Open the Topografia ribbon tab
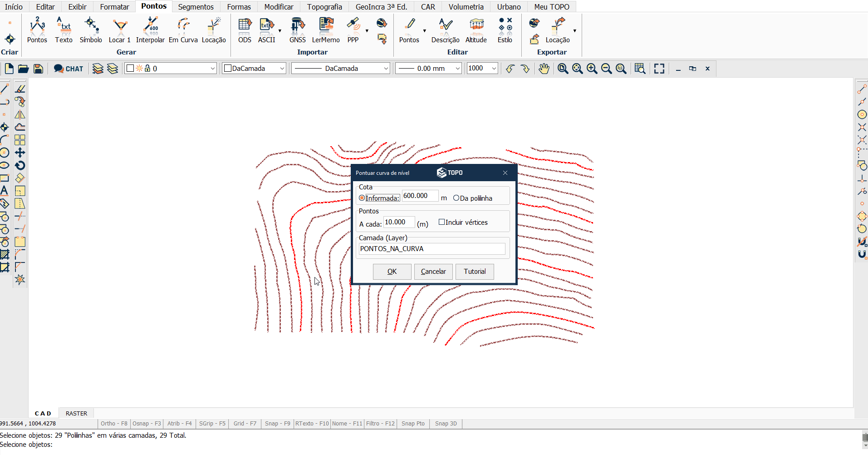 point(324,7)
